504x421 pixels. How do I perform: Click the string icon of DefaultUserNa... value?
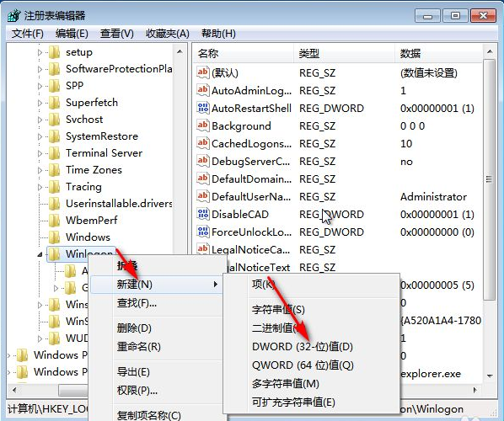click(203, 196)
